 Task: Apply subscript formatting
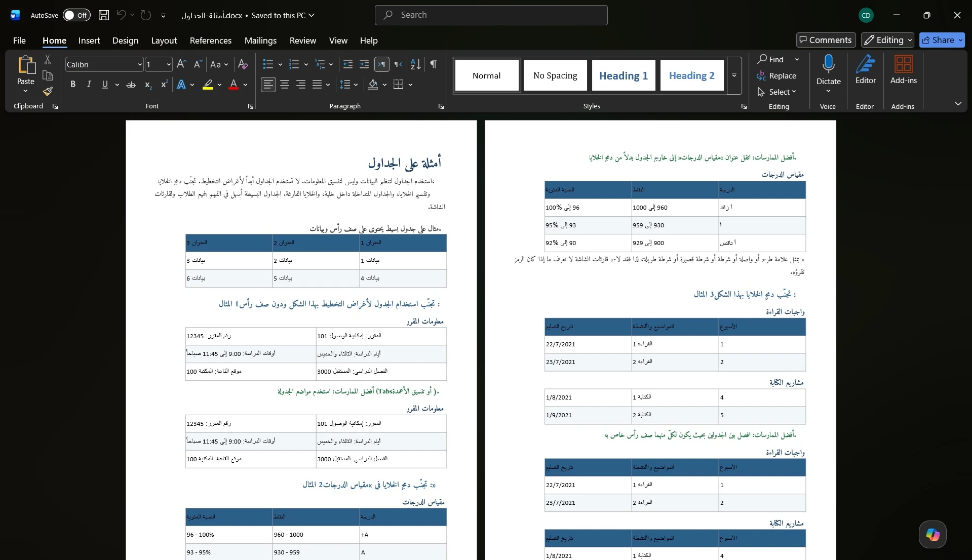(x=148, y=85)
